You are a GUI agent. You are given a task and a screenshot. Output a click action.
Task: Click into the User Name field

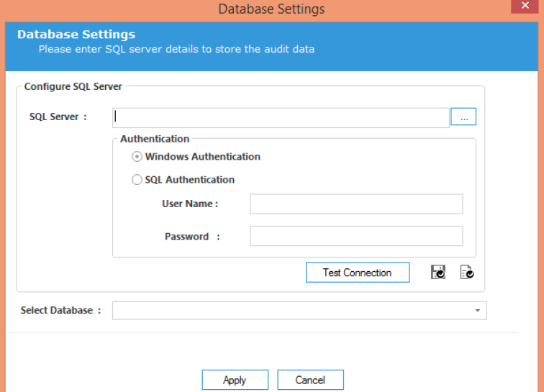click(x=356, y=204)
